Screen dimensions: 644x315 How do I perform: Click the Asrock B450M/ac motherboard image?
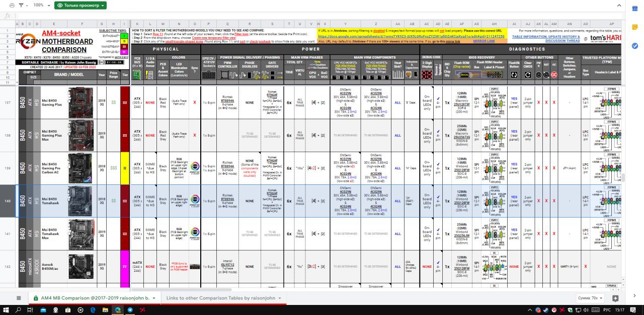[80, 267]
